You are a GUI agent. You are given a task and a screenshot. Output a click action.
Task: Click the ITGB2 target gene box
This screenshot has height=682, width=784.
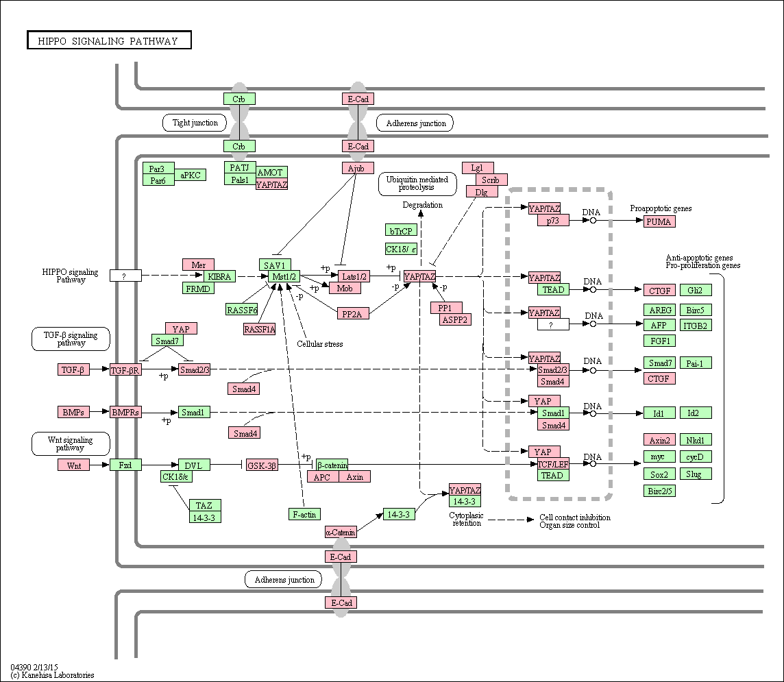(696, 326)
